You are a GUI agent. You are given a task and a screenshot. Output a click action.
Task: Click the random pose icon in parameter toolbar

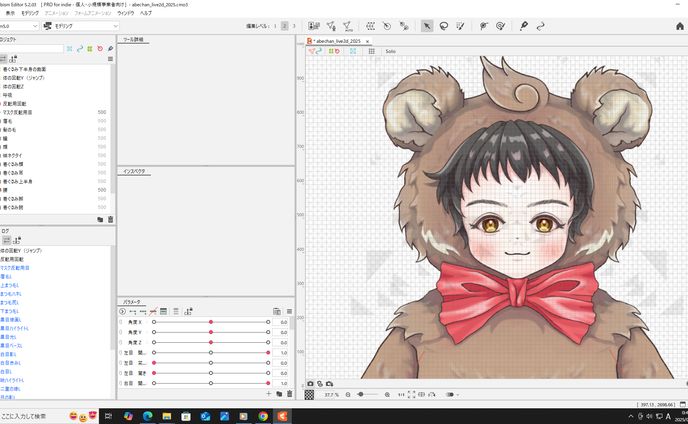(188, 311)
